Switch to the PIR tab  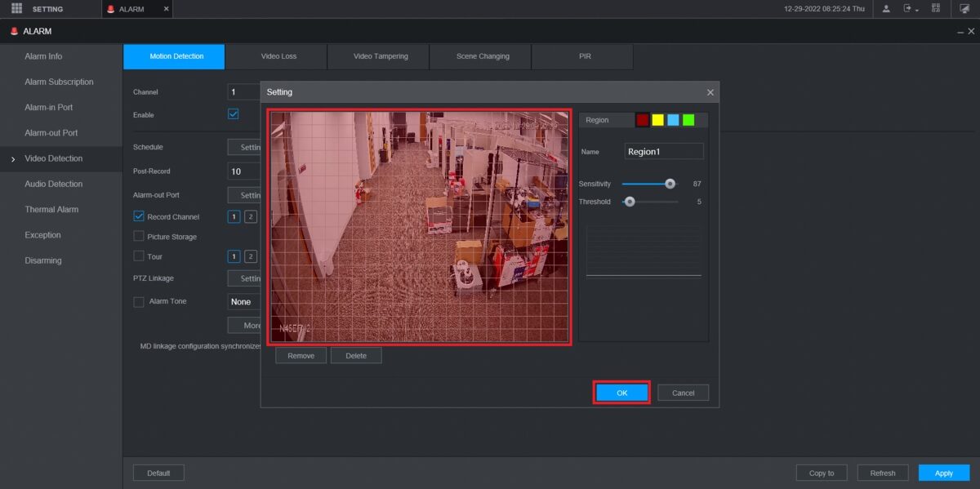tap(584, 56)
